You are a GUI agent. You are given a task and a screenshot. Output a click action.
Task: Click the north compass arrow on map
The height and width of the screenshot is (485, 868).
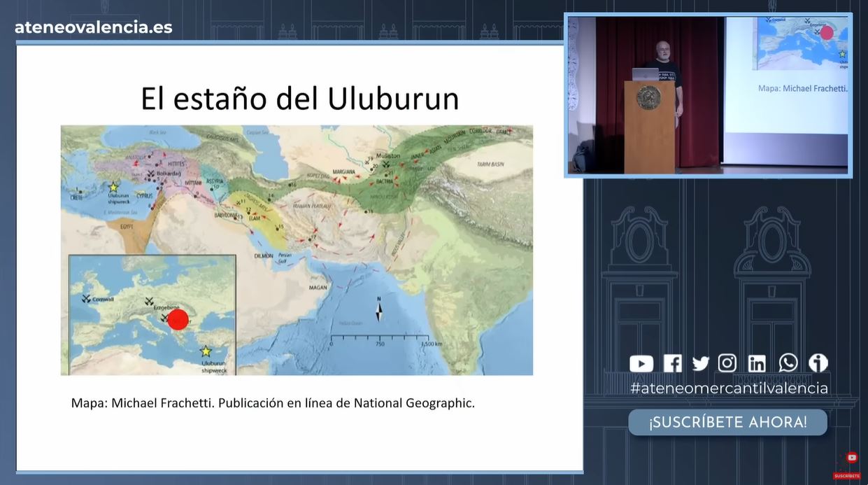379,310
